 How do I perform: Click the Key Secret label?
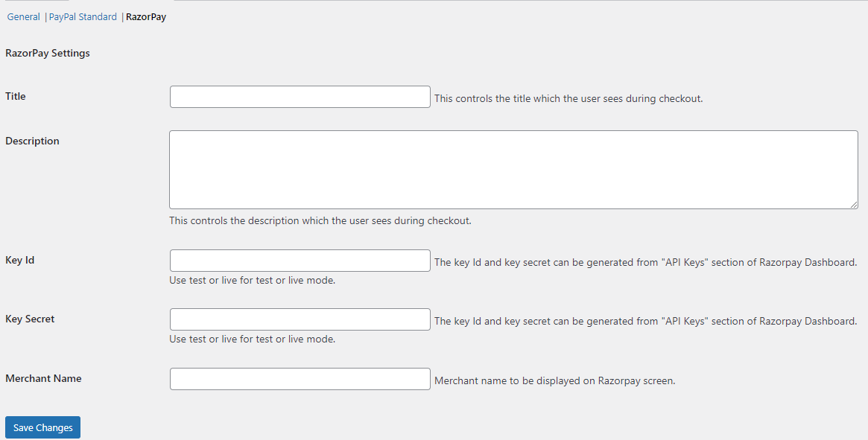(x=30, y=319)
